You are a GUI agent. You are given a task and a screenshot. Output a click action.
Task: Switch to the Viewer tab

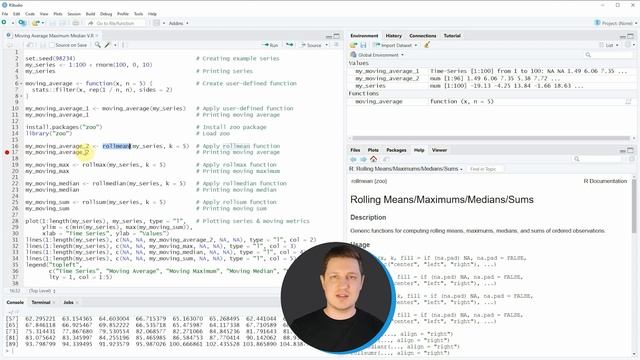point(439,150)
